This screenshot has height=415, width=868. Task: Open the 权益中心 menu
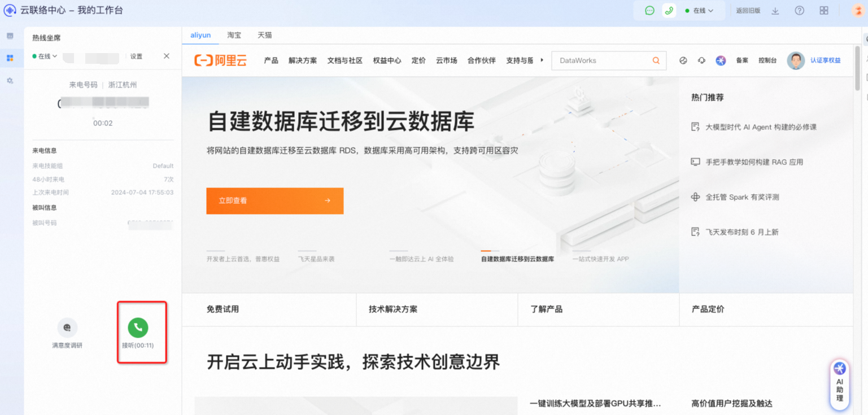387,60
